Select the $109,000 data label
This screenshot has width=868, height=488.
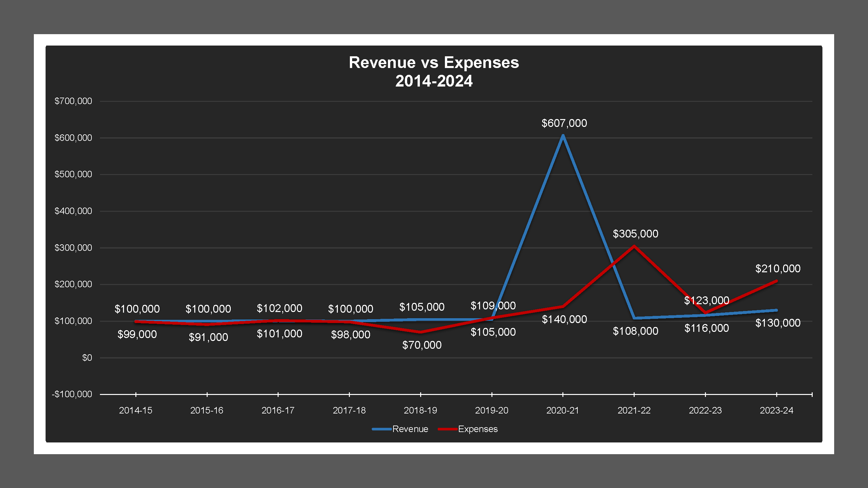click(x=493, y=305)
